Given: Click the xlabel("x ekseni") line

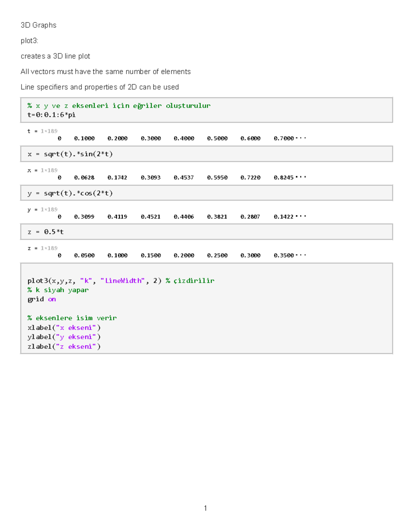Looking at the screenshot, I should click(64, 327).
